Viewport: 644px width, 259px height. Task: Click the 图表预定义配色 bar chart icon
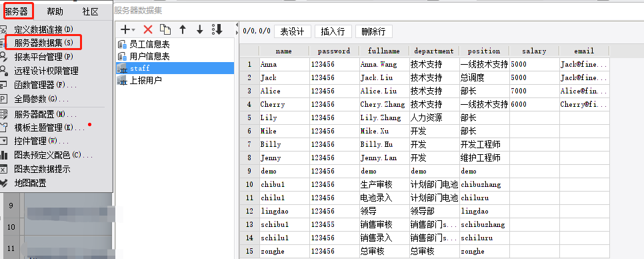pos(4,155)
